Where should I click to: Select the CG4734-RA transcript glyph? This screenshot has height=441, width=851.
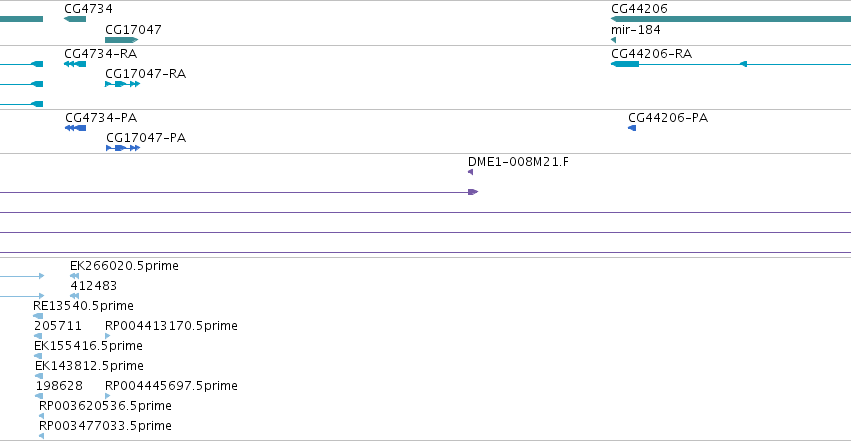point(75,64)
